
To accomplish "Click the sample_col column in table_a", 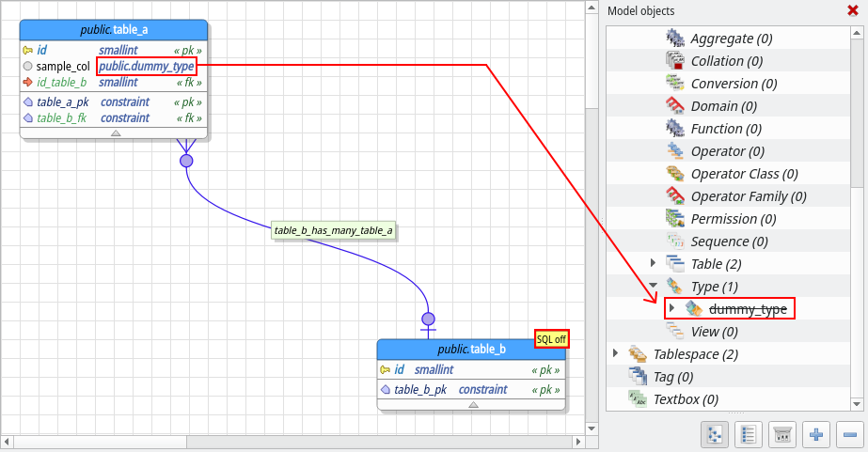I will coord(63,67).
